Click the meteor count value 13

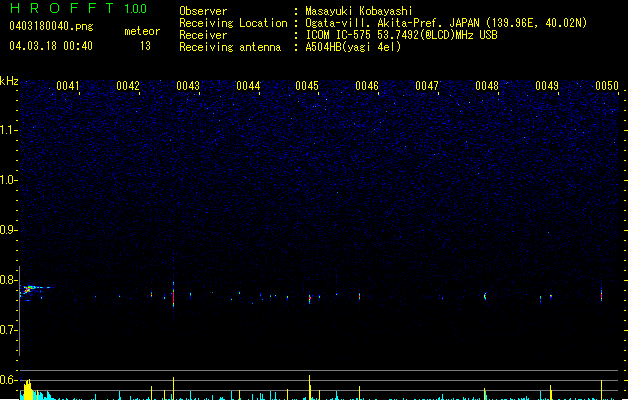(145, 46)
